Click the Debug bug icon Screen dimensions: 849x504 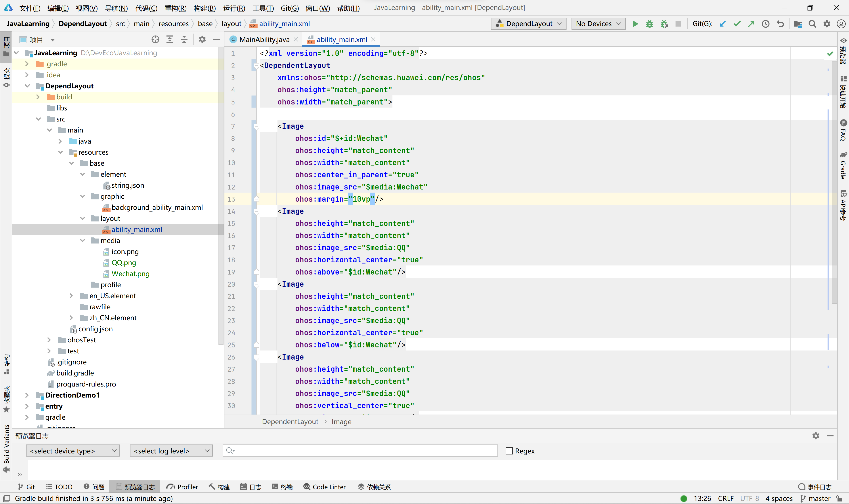649,24
